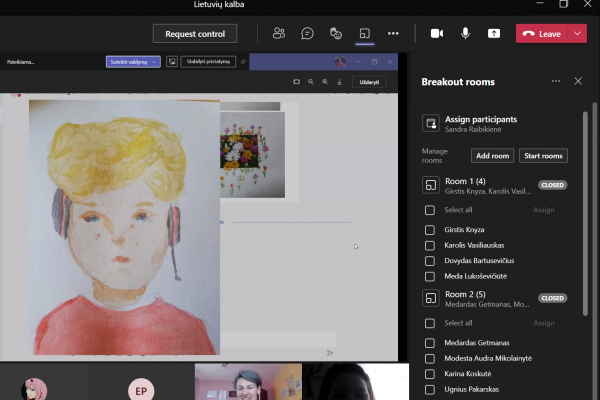
Task: Click the Start rooms button
Action: [543, 156]
